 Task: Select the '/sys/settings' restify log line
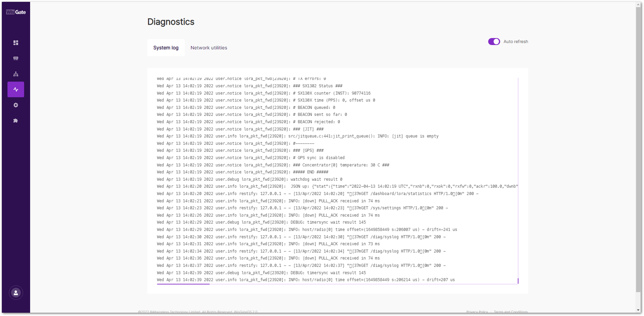(x=303, y=208)
